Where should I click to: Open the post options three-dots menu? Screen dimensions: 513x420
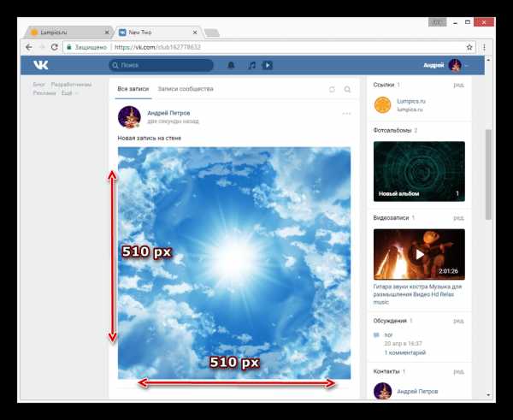click(x=346, y=114)
